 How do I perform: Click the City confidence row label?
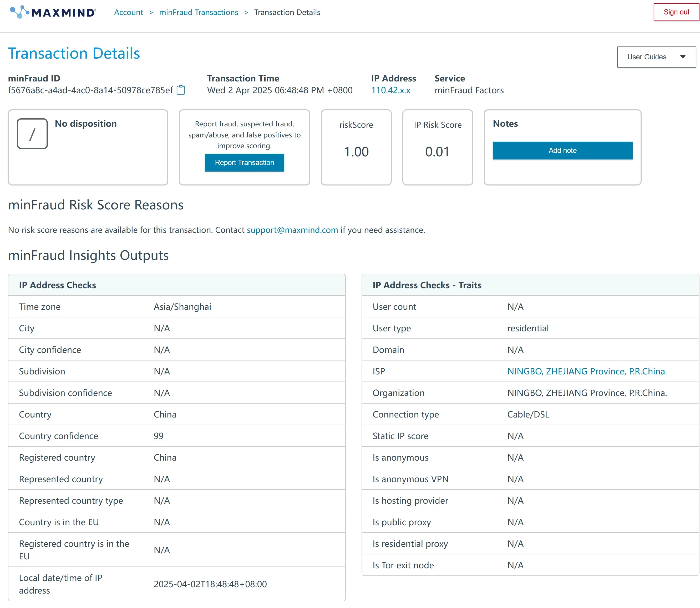50,350
